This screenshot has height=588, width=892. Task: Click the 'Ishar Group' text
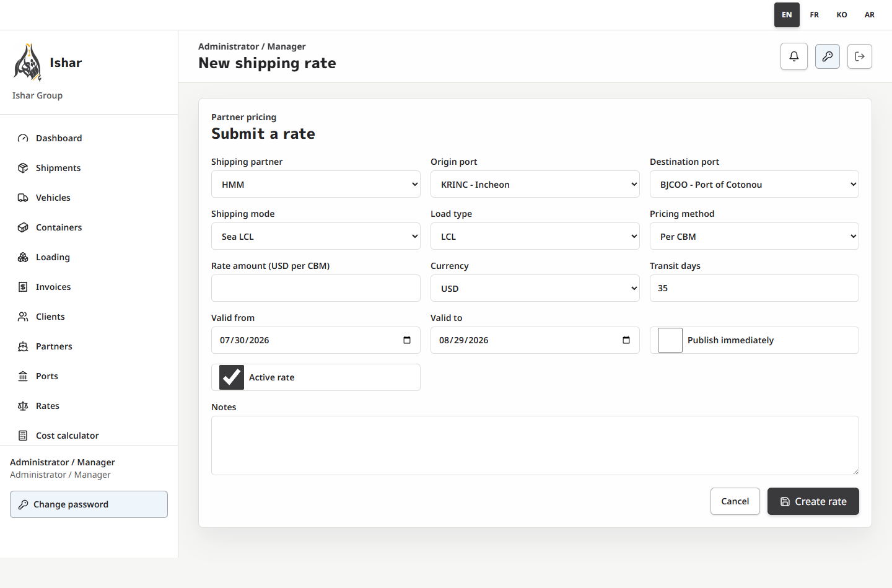37,95
